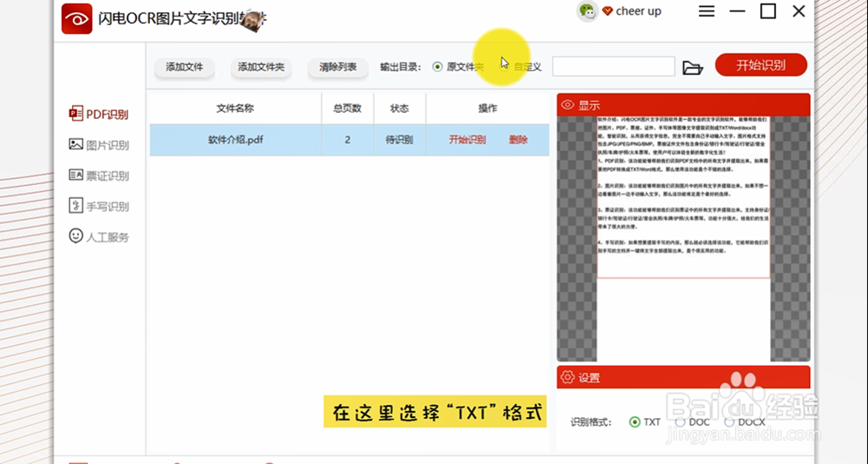This screenshot has height=464, width=868.
Task: Select the 软件介绍.pdf file row
Action: [x=349, y=140]
